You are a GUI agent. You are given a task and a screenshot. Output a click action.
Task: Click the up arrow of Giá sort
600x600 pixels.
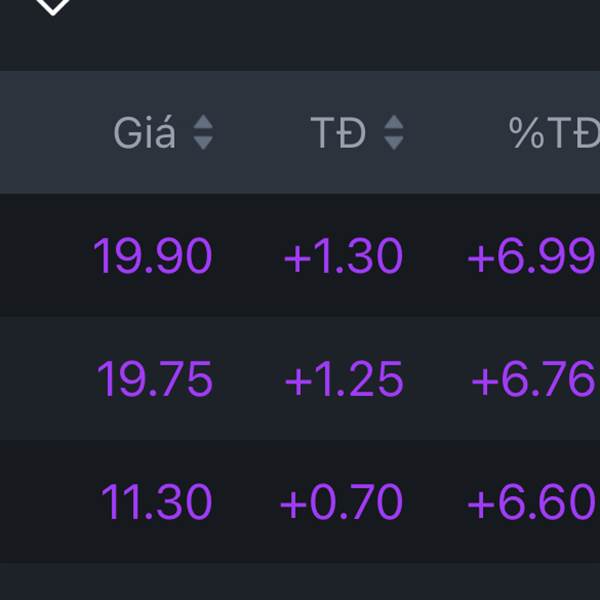pyautogui.click(x=203, y=122)
